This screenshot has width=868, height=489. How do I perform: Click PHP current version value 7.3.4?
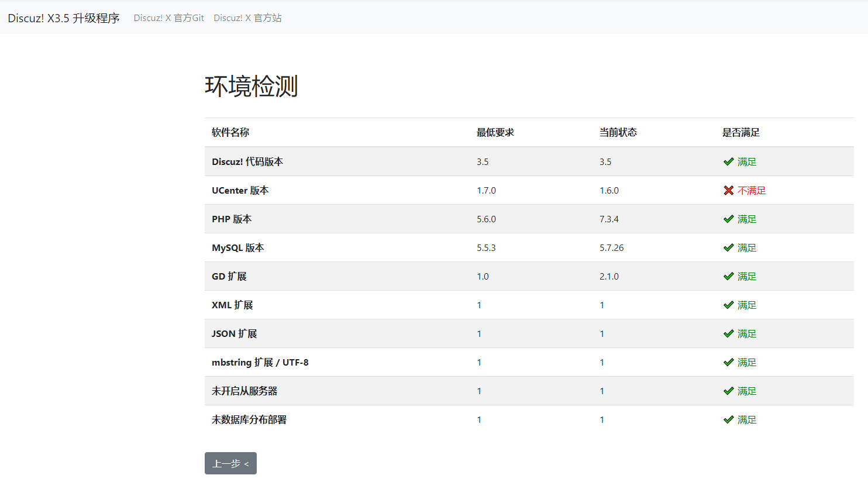click(x=609, y=219)
